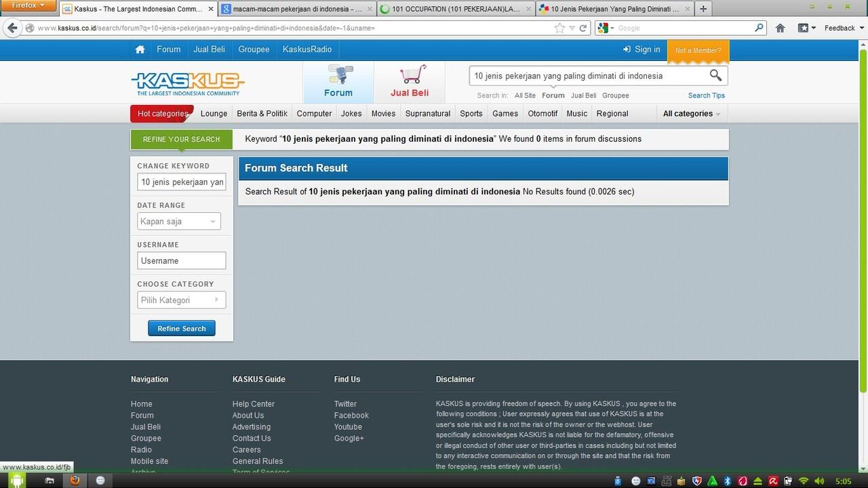868x488 pixels.
Task: Select Groupee search scope
Action: (x=616, y=96)
